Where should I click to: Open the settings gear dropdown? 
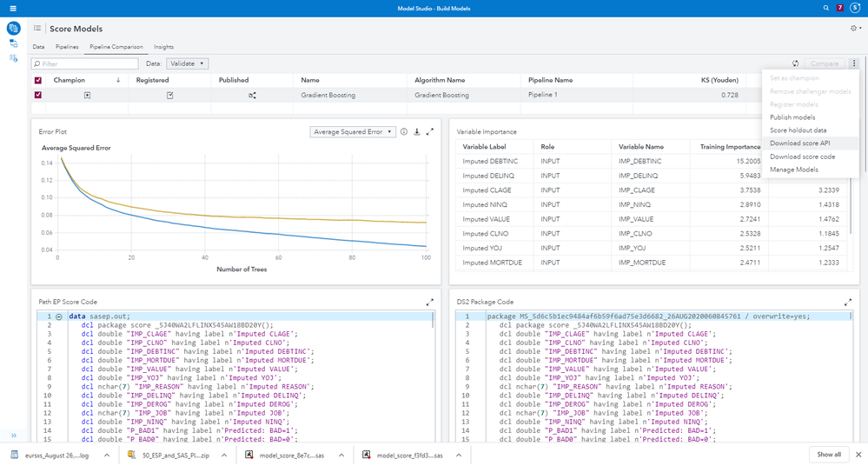point(856,29)
